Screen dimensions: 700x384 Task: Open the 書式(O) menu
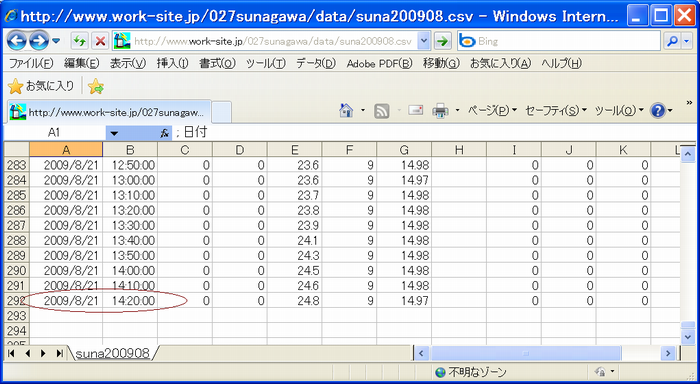point(217,64)
